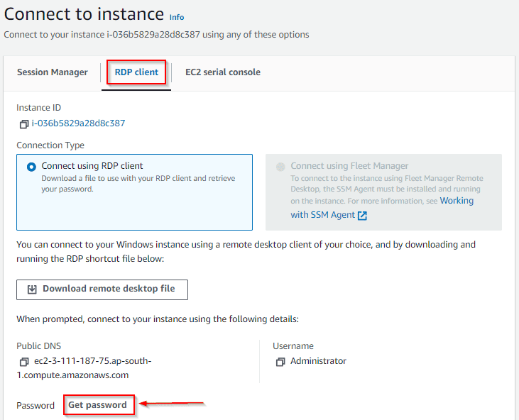Screen dimensions: 519x420
Task: Click the Password label
Action: (35, 406)
